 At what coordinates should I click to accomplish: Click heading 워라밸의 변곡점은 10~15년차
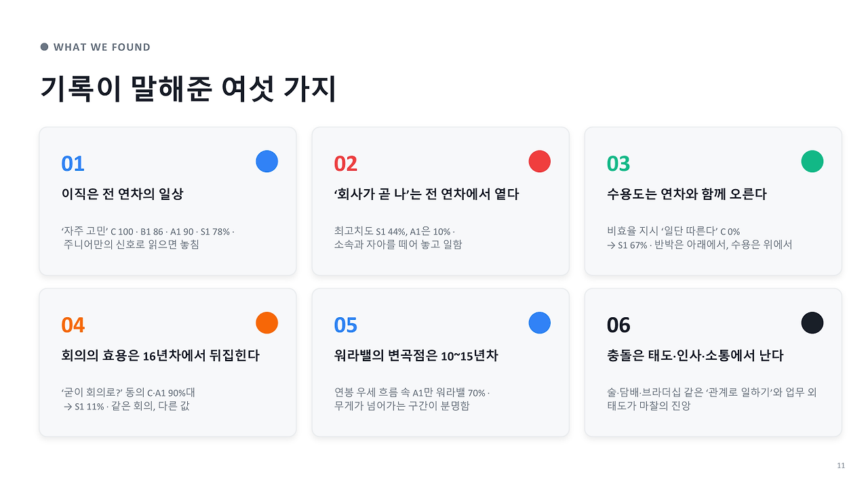click(x=416, y=355)
